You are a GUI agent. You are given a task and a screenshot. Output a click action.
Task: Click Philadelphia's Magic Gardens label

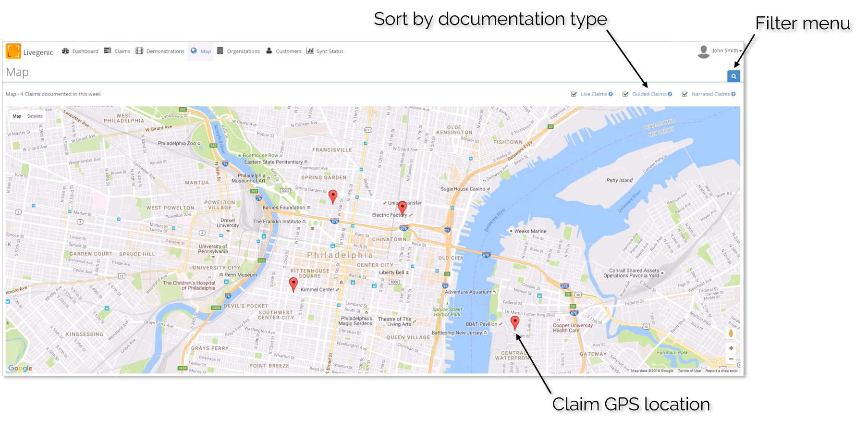pos(356,321)
